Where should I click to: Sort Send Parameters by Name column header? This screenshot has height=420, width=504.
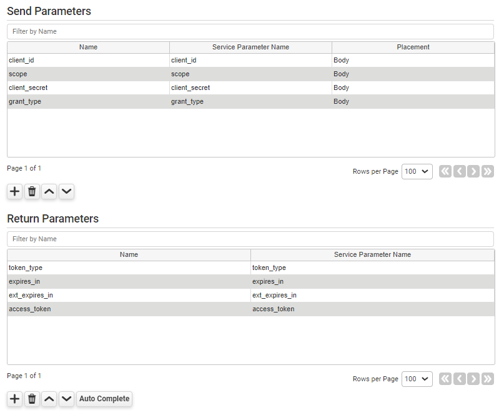[x=89, y=47]
